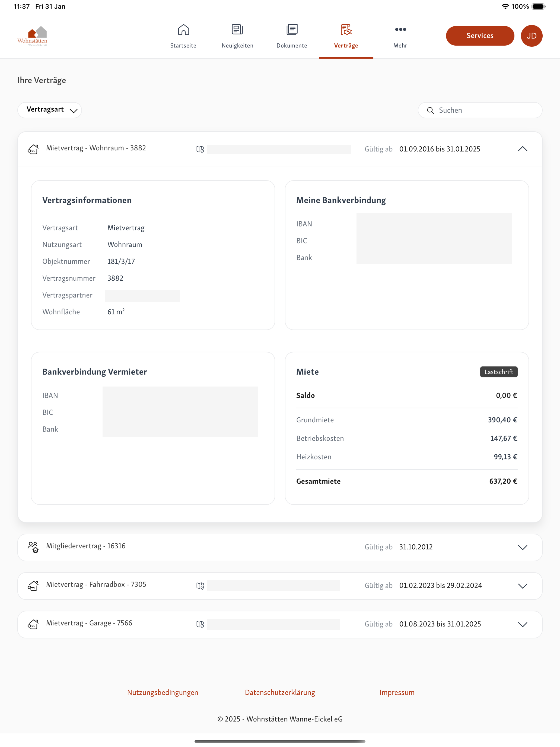Click the map location icon for Fahrradbox 7305
560x747 pixels.
click(x=200, y=586)
